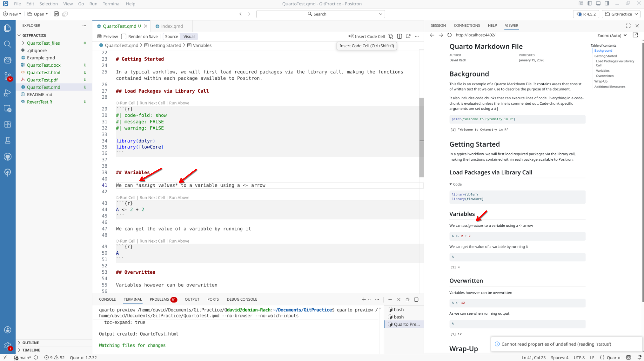Click the Preview button
The image size is (644, 361).
point(108,37)
